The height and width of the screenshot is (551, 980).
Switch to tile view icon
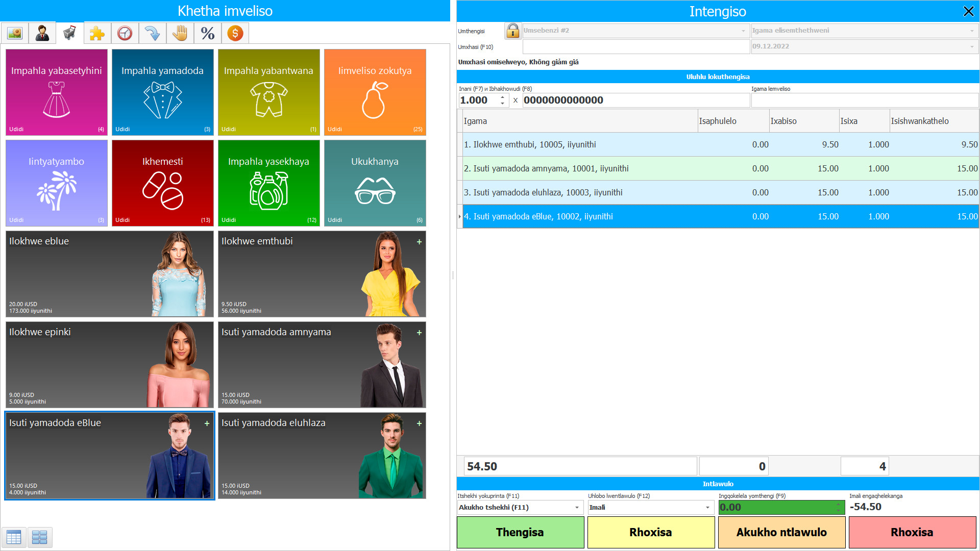39,537
